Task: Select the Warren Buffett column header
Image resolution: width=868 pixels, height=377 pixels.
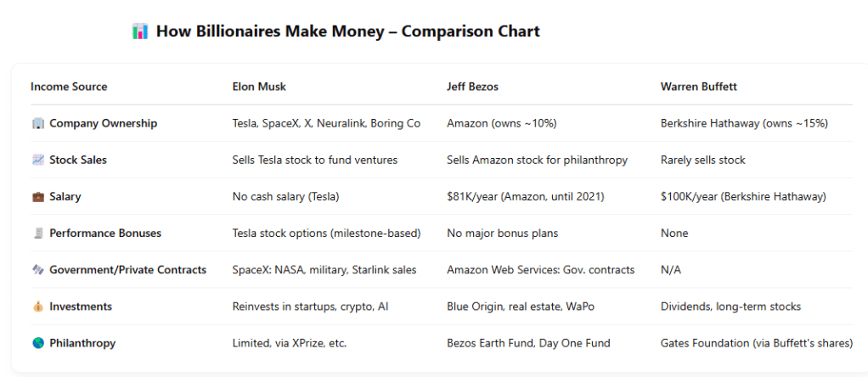Action: click(x=698, y=87)
